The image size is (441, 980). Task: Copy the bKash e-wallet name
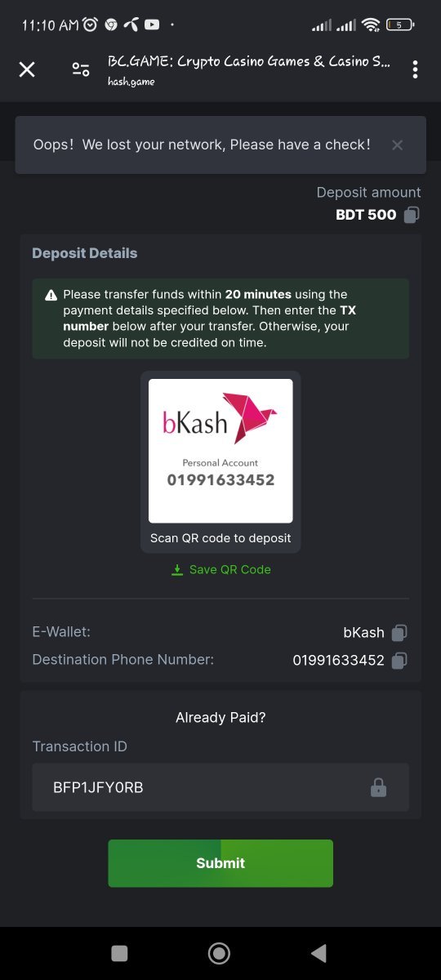pyautogui.click(x=399, y=632)
